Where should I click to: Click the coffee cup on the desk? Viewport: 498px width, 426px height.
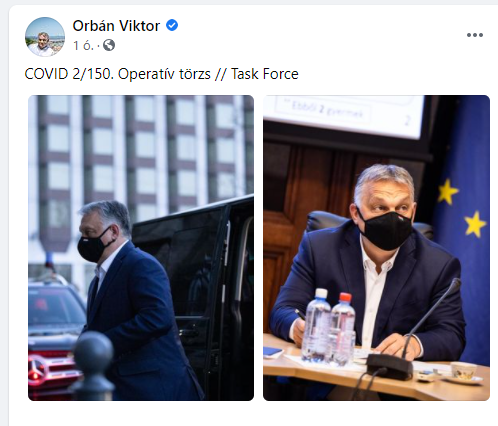(x=464, y=371)
